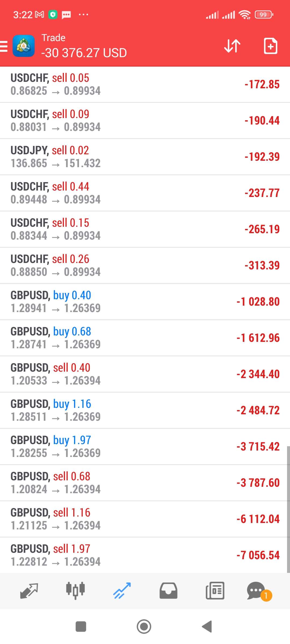The height and width of the screenshot is (644, 290).
Task: Open the News tab icon
Action: 215,591
